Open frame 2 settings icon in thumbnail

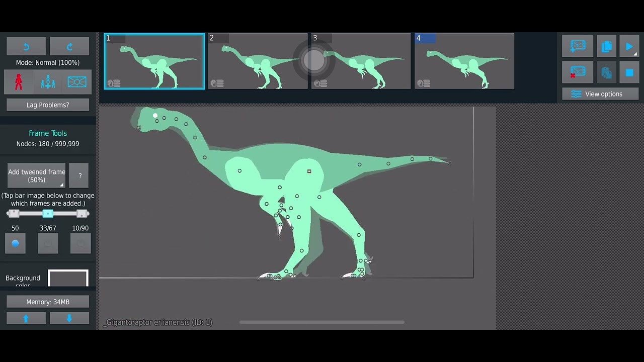pos(217,83)
